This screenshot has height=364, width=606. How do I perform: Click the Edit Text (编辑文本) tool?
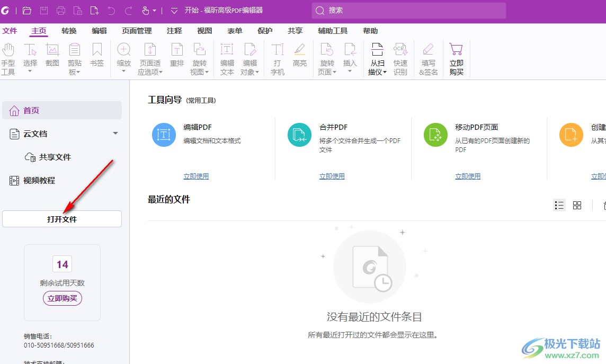[x=227, y=59]
